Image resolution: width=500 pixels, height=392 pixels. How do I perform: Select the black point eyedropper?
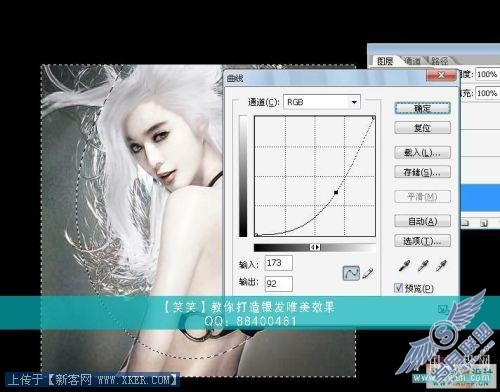coord(404,266)
